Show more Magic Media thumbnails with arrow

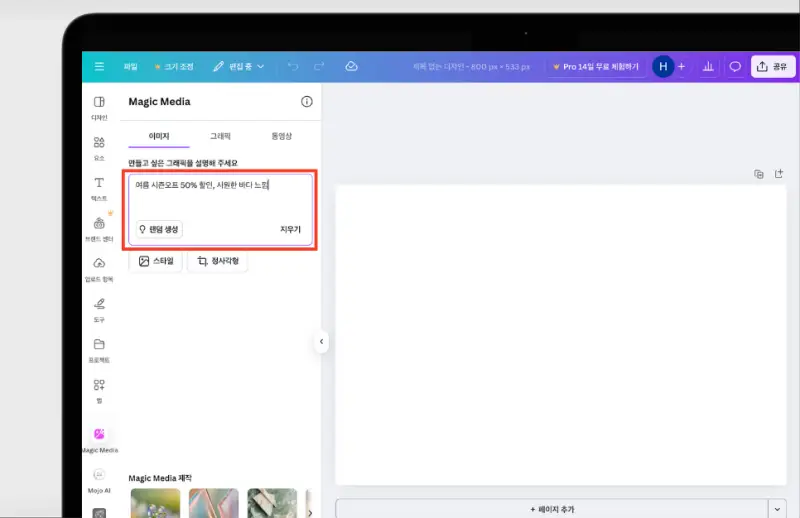[x=310, y=512]
